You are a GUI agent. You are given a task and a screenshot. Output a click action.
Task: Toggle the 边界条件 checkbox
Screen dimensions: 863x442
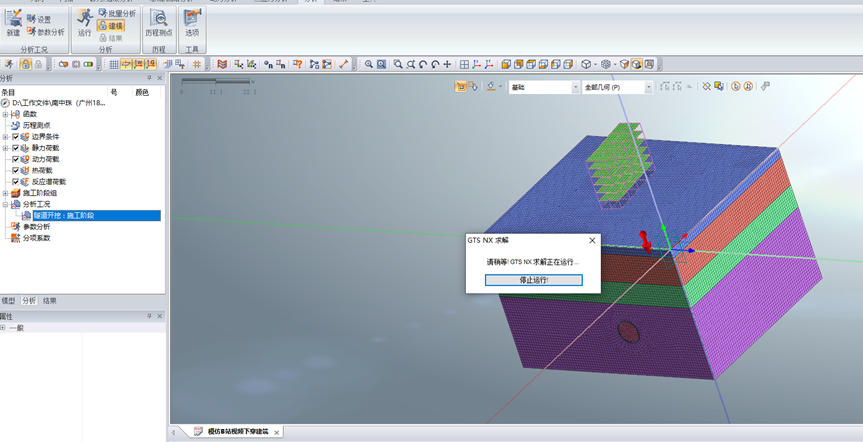coord(15,137)
